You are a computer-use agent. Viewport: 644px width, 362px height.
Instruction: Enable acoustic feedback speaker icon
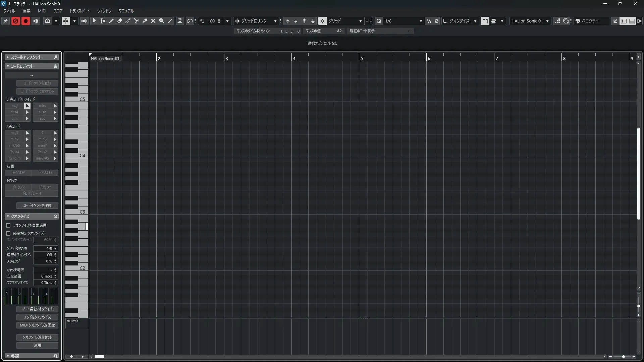(x=85, y=21)
